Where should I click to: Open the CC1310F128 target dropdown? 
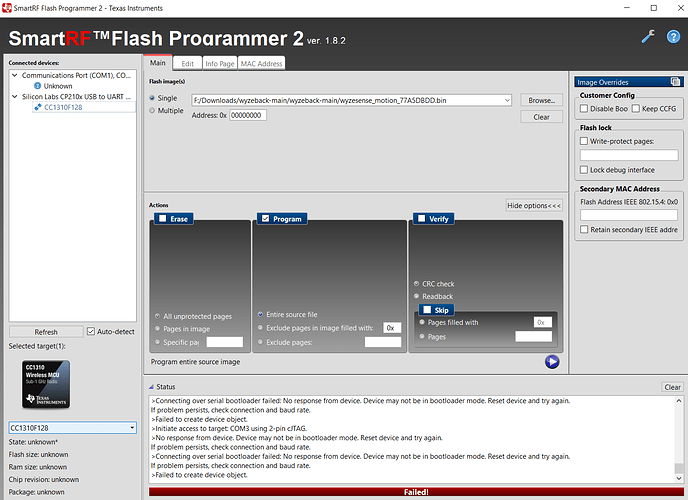coord(132,428)
